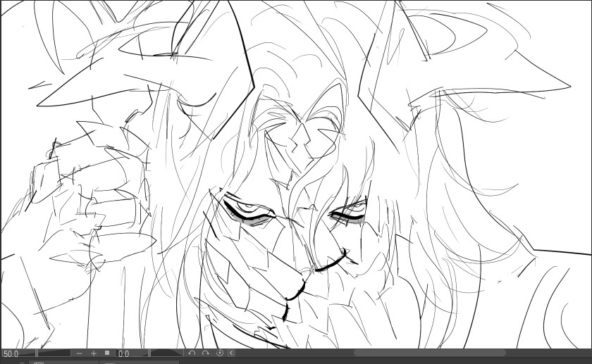The image size is (592, 364).
Task: Collapse the navigation bar with the chevron
Action: click(231, 353)
